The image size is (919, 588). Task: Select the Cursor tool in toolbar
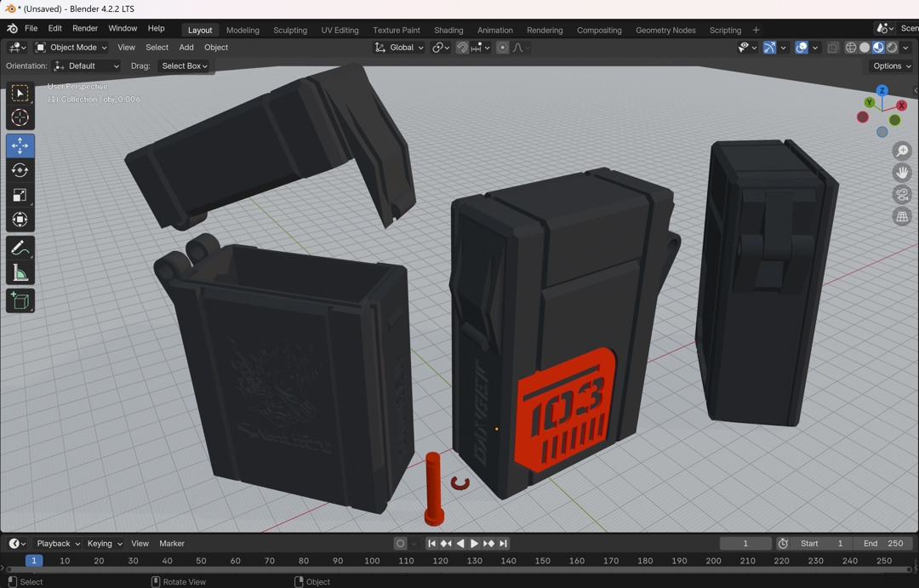20,117
